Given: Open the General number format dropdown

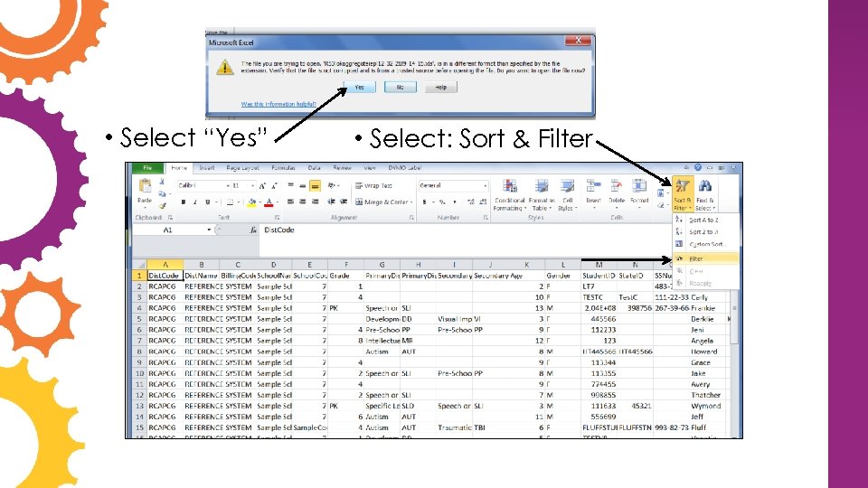Looking at the screenshot, I should coord(486,186).
